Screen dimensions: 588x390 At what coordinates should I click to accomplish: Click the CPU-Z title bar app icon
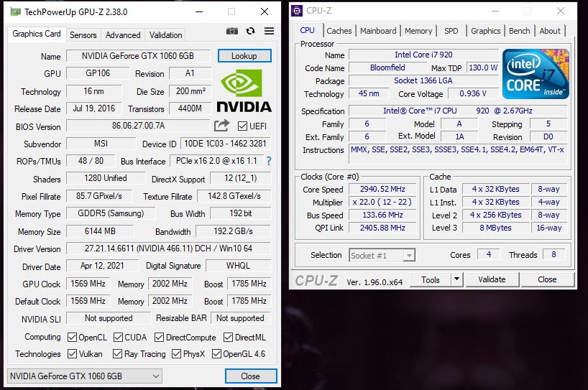(x=297, y=11)
